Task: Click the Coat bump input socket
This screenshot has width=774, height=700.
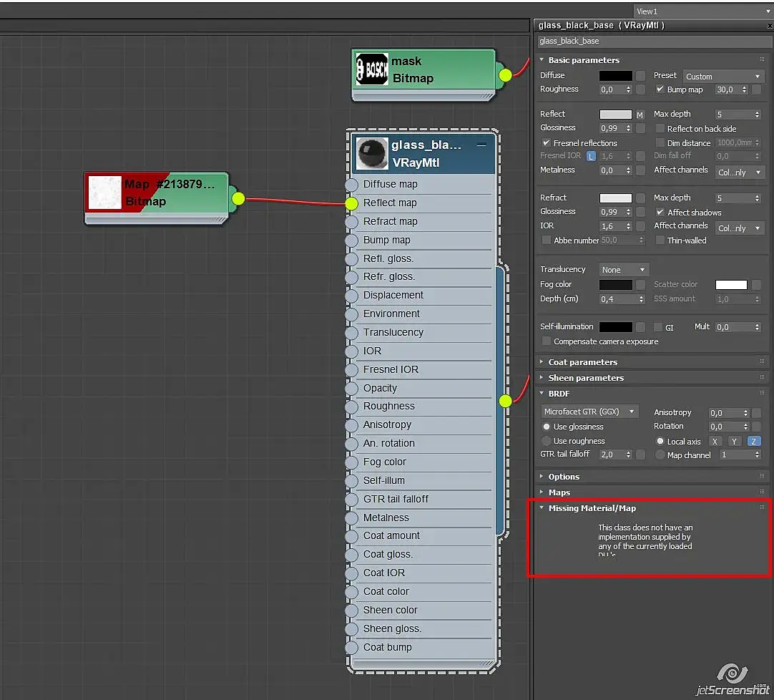Action: [351, 648]
